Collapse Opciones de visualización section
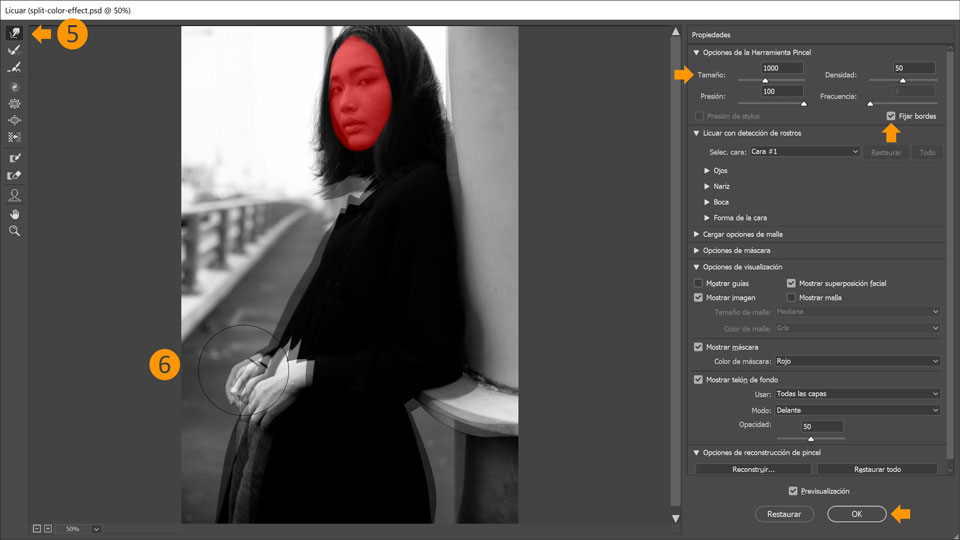The image size is (960, 540). click(x=696, y=267)
